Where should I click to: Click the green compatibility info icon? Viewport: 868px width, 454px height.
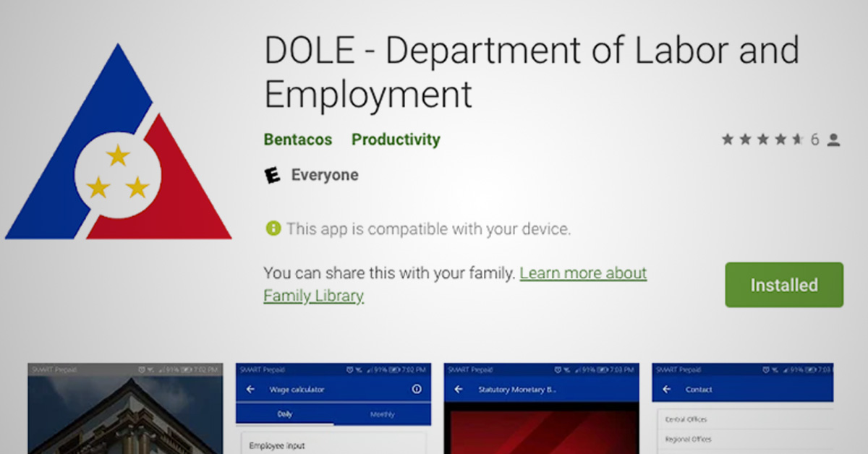click(x=272, y=228)
